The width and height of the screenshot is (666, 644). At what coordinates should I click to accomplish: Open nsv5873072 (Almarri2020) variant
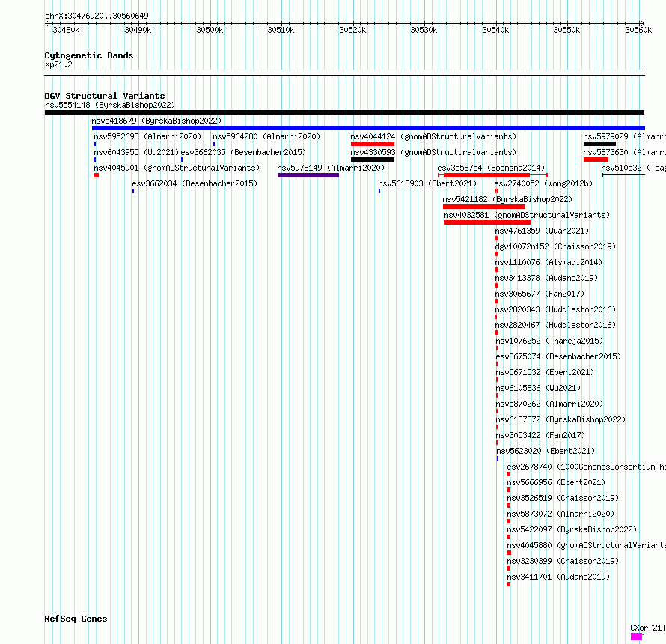(560, 514)
